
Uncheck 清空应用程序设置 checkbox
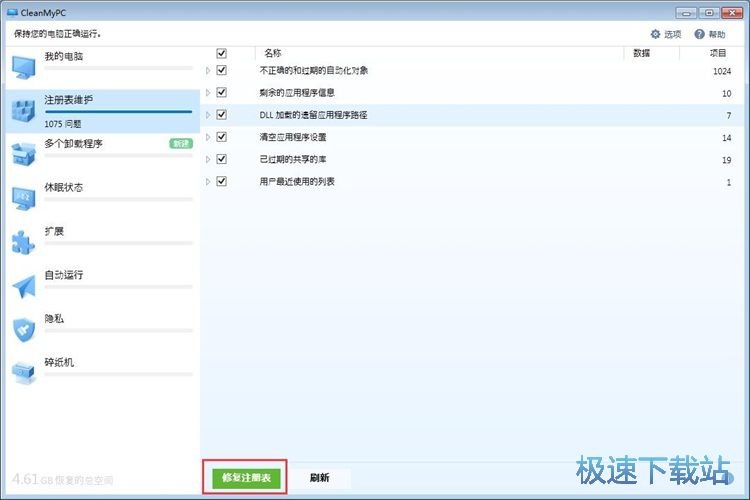221,137
